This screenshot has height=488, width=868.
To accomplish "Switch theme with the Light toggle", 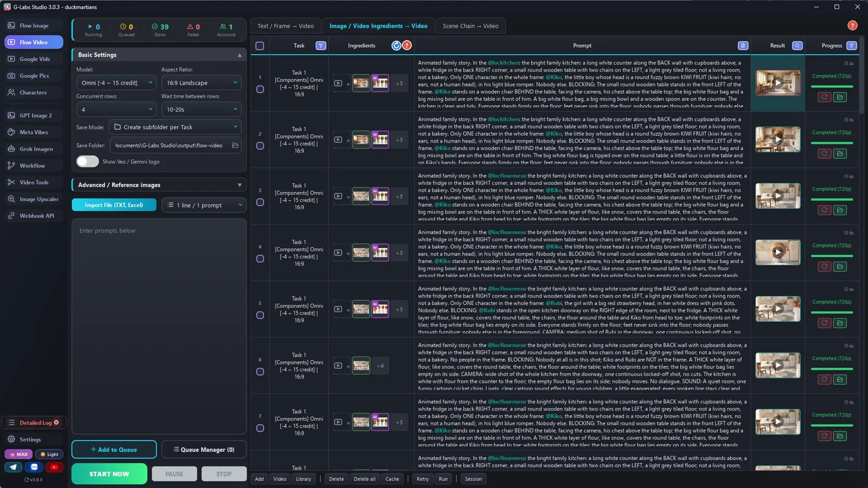I will click(49, 454).
